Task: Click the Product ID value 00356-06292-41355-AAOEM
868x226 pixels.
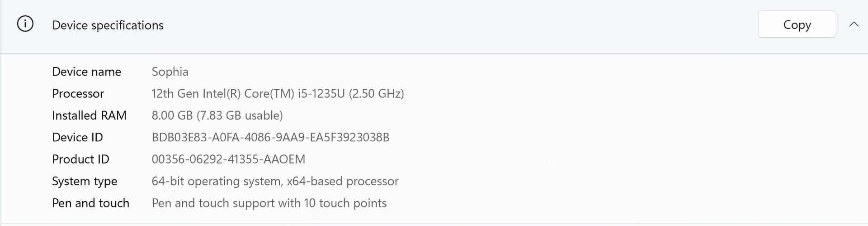Action: coord(228,159)
